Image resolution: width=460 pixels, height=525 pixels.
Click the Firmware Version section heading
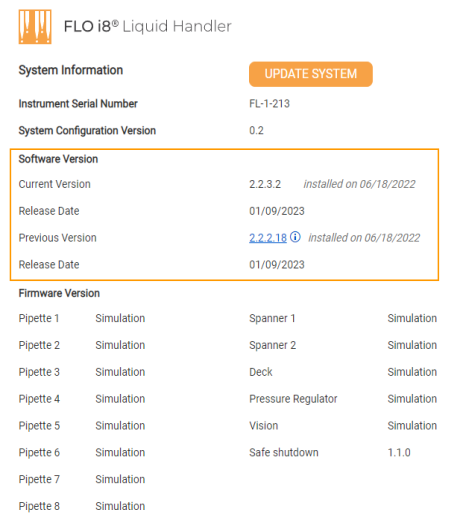59,293
